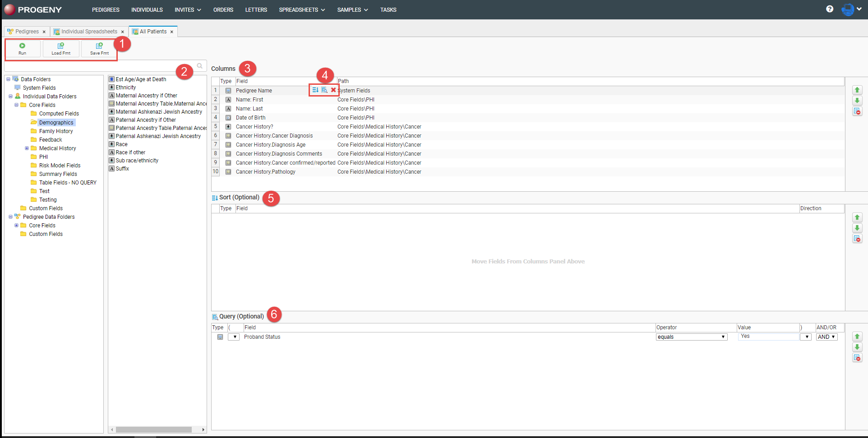Image resolution: width=868 pixels, height=438 pixels.
Task: Move selected column up with green arrow
Action: coord(857,90)
